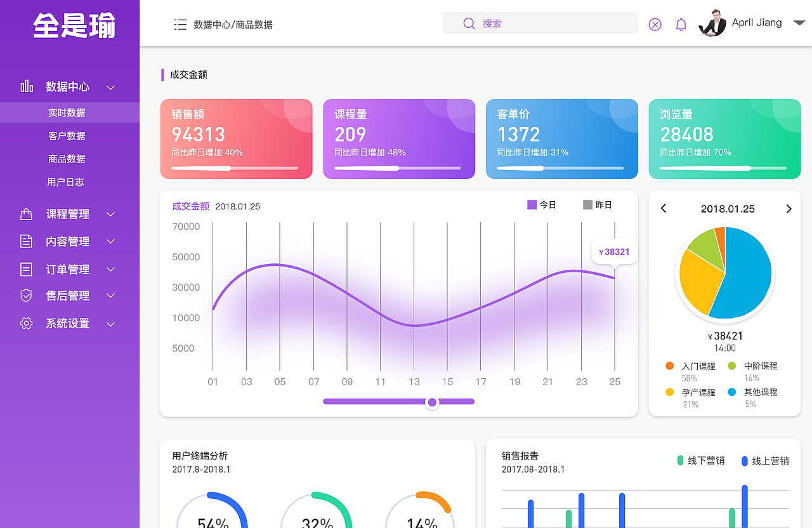The width and height of the screenshot is (812, 528).
Task: Click the 54% blue ring gauge
Action: click(211, 510)
